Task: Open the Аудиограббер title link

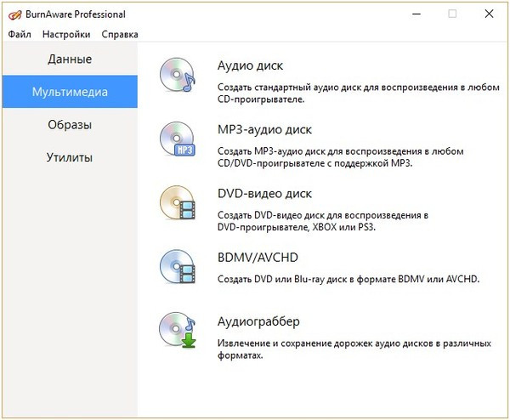Action: (259, 322)
